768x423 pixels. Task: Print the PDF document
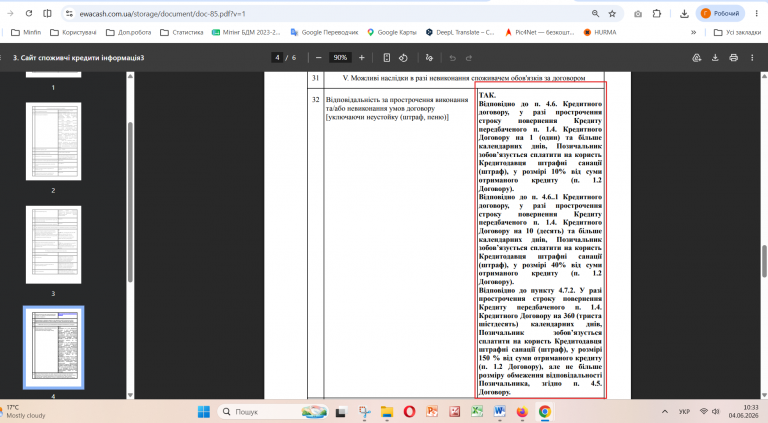[733, 58]
